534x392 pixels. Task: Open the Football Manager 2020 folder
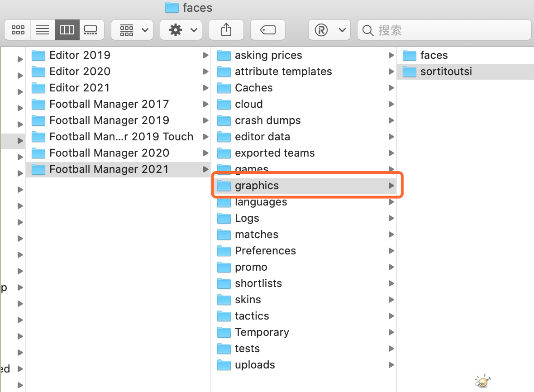118,153
